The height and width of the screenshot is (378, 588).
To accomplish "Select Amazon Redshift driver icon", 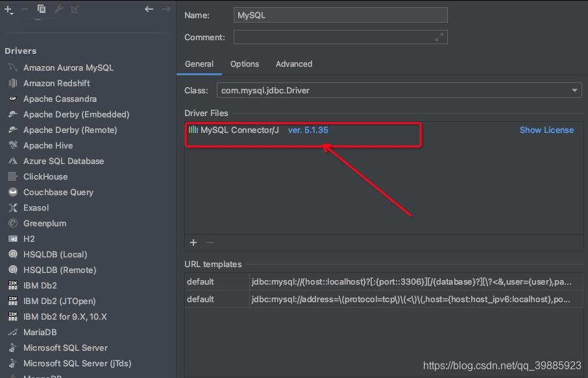I will pos(13,83).
